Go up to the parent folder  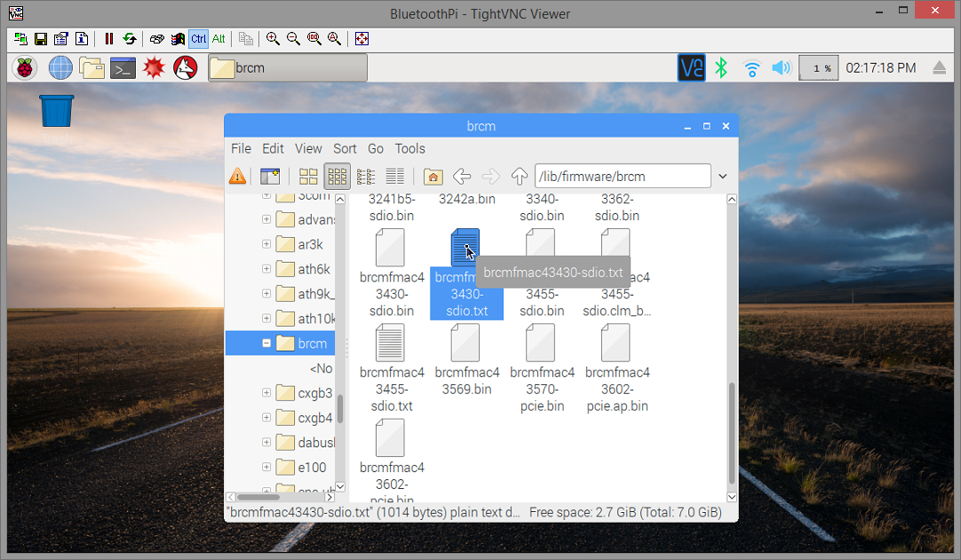click(x=519, y=177)
